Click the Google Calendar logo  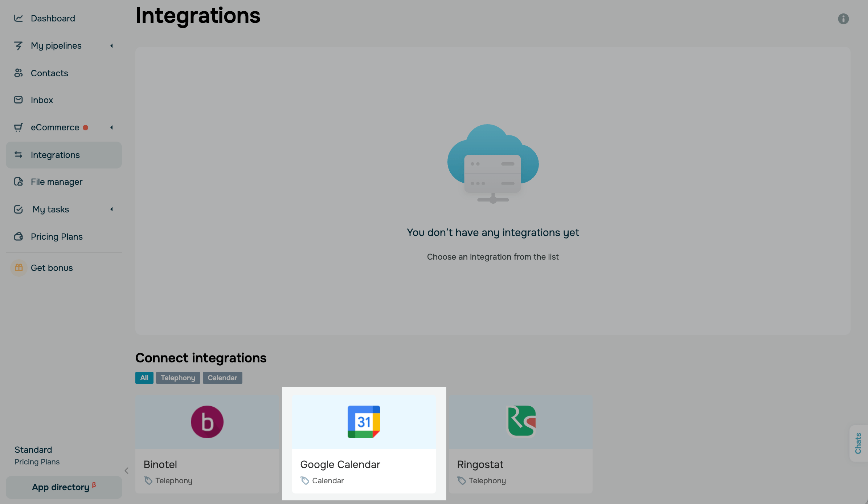(364, 422)
